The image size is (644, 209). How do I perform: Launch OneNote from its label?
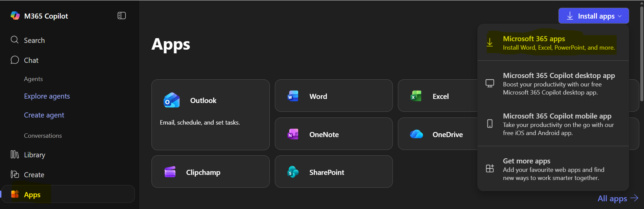click(x=324, y=134)
